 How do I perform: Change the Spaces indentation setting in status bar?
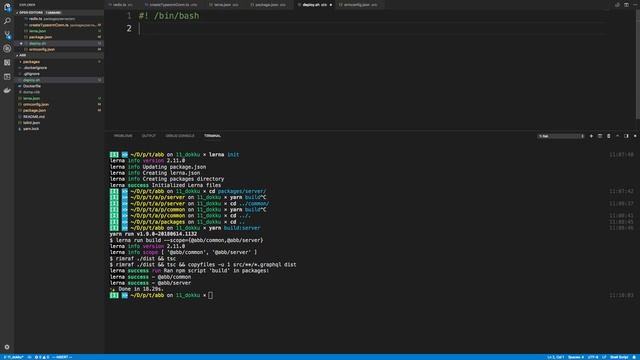click(x=576, y=357)
